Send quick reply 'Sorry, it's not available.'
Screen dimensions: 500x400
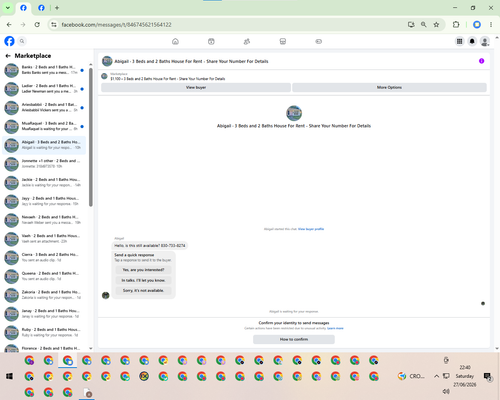[143, 291]
